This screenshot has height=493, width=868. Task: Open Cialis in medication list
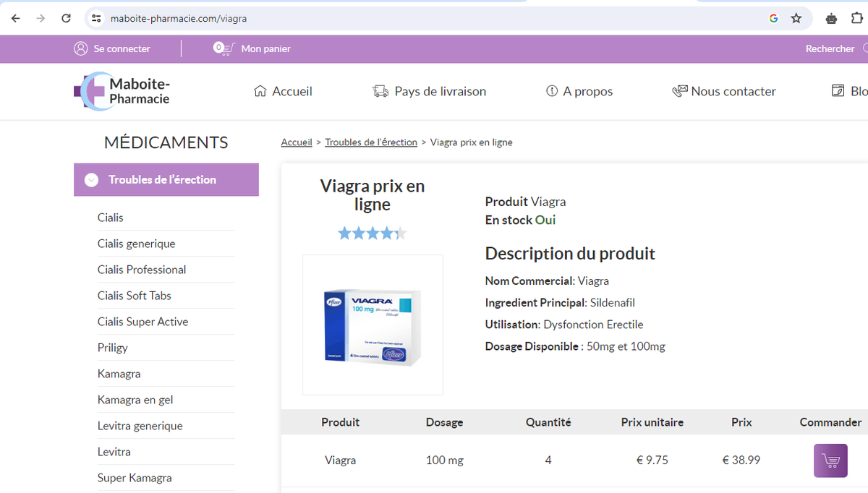(111, 218)
